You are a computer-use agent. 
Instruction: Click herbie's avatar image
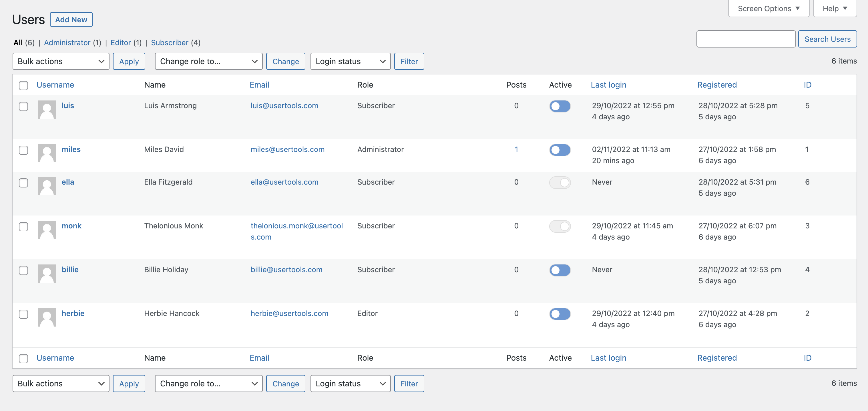47,317
